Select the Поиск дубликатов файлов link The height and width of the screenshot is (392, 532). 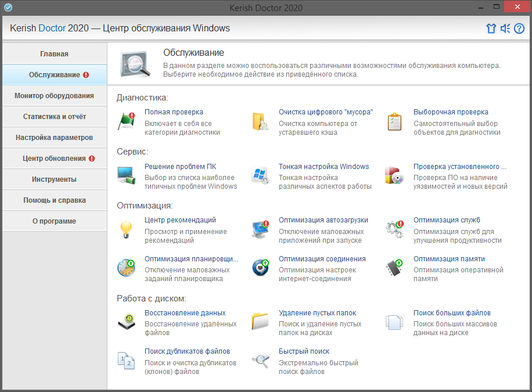pyautogui.click(x=187, y=351)
